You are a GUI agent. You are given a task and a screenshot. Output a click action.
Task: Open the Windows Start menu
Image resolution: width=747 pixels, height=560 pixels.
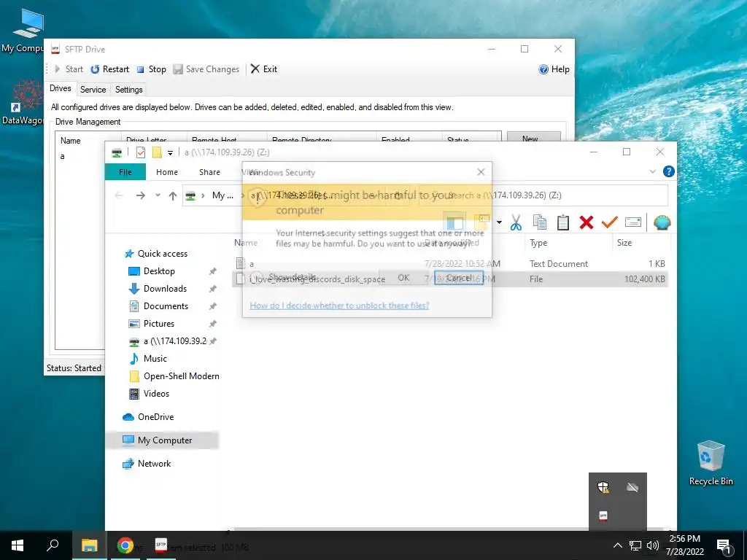click(x=18, y=545)
